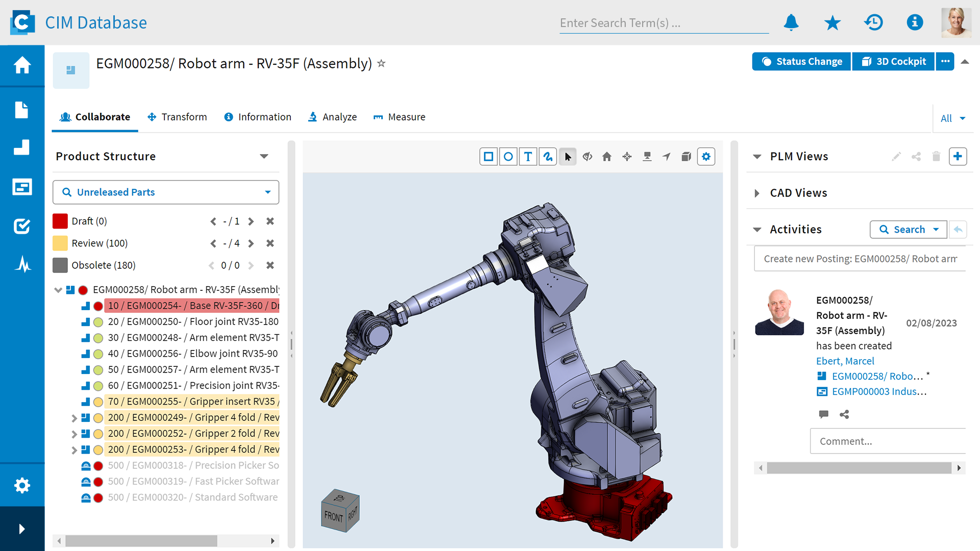Remove the Draft filter with X
This screenshot has width=980, height=551.
[270, 221]
